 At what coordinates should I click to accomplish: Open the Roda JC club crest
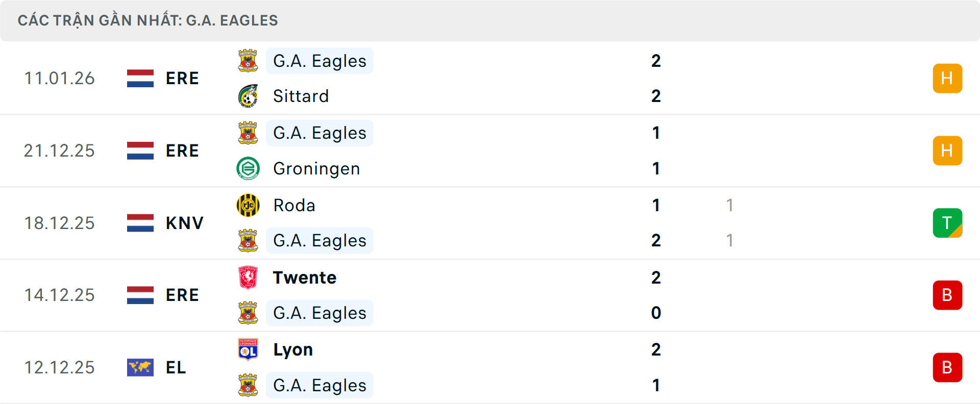(x=249, y=206)
